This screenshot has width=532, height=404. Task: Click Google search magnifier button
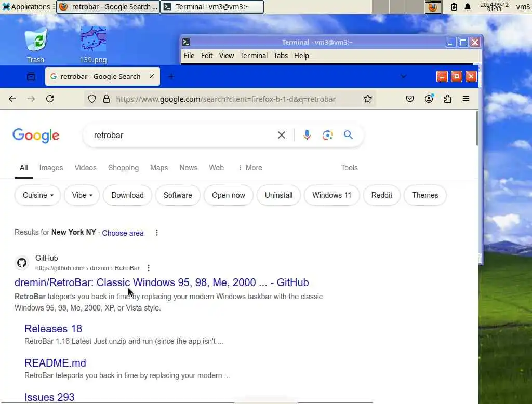348,135
